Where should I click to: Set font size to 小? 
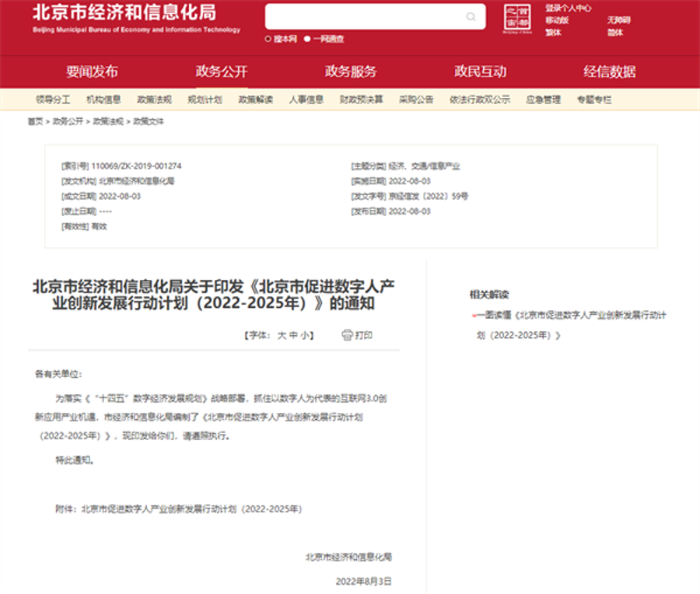(x=305, y=335)
